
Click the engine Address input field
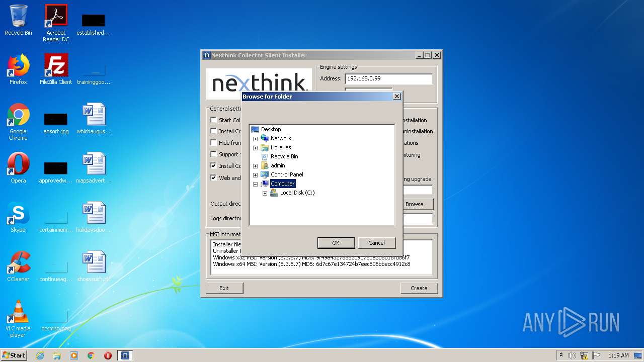tap(388, 79)
